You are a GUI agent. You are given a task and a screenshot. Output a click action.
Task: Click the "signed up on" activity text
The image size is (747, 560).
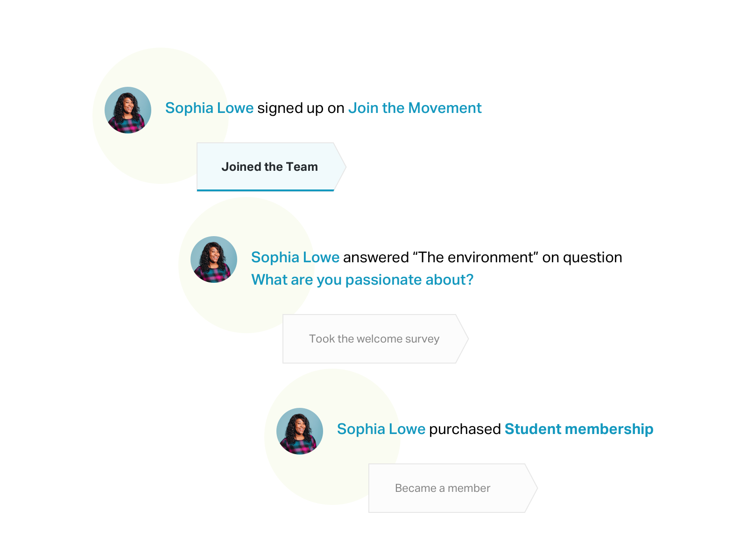point(301,108)
